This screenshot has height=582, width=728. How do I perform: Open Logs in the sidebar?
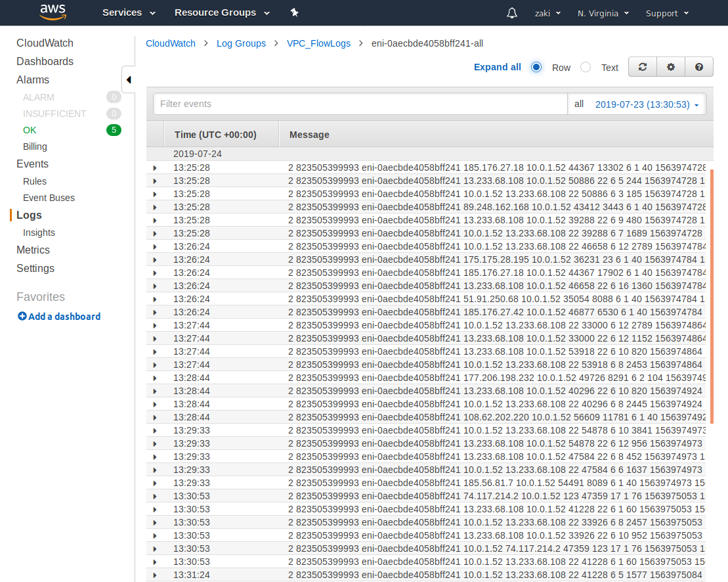click(x=29, y=215)
